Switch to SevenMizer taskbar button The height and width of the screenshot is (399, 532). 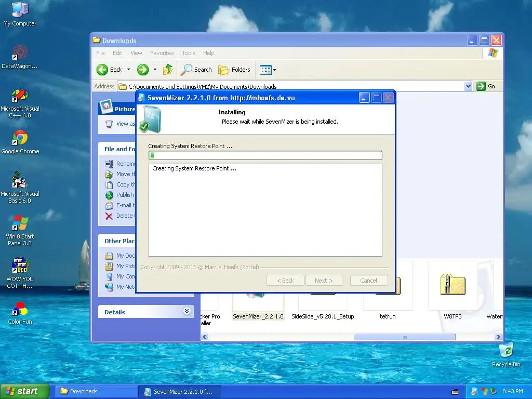tap(180, 392)
